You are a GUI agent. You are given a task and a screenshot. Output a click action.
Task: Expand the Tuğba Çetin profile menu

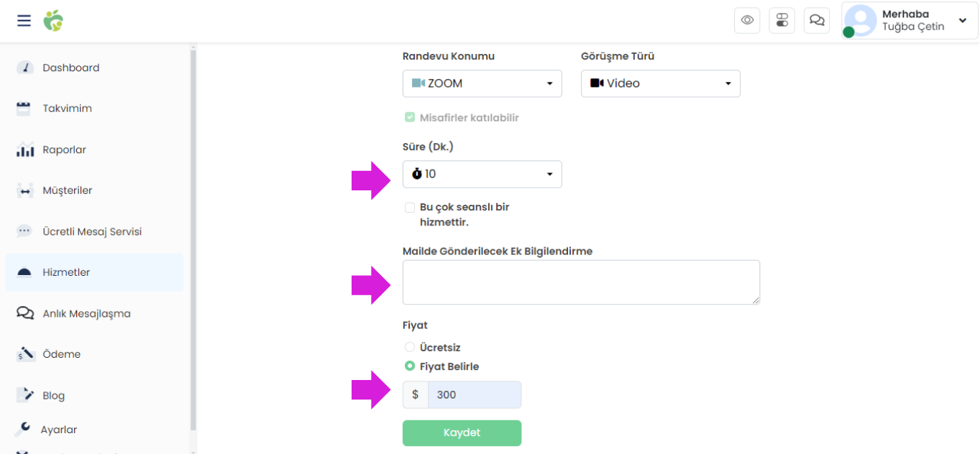[x=910, y=20]
